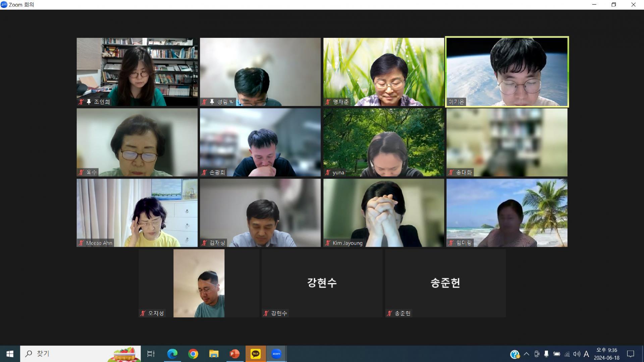
Task: Switch to PowerPoint in taskbar
Action: [x=235, y=354]
